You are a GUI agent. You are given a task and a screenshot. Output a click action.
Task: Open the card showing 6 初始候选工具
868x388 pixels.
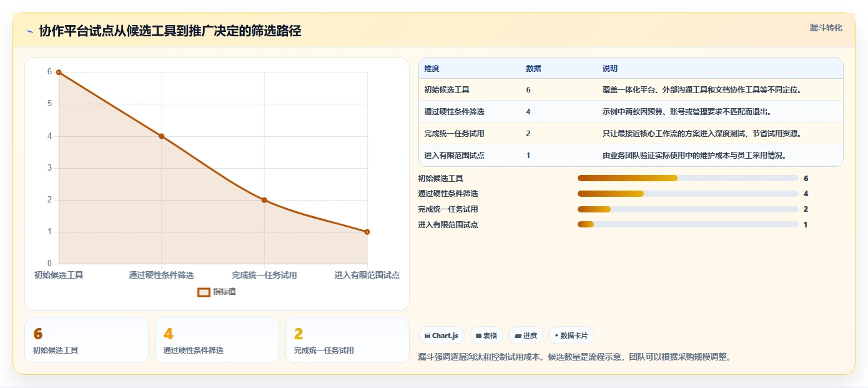[x=86, y=340]
